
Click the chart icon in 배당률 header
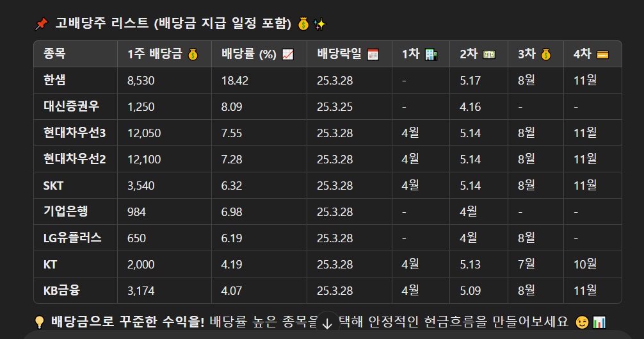coord(288,54)
